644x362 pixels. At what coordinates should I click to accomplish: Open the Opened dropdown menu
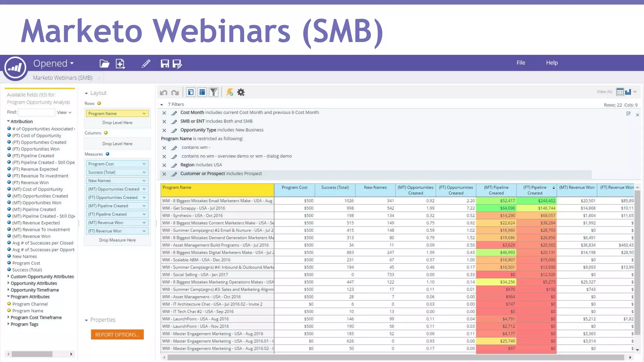coord(53,63)
